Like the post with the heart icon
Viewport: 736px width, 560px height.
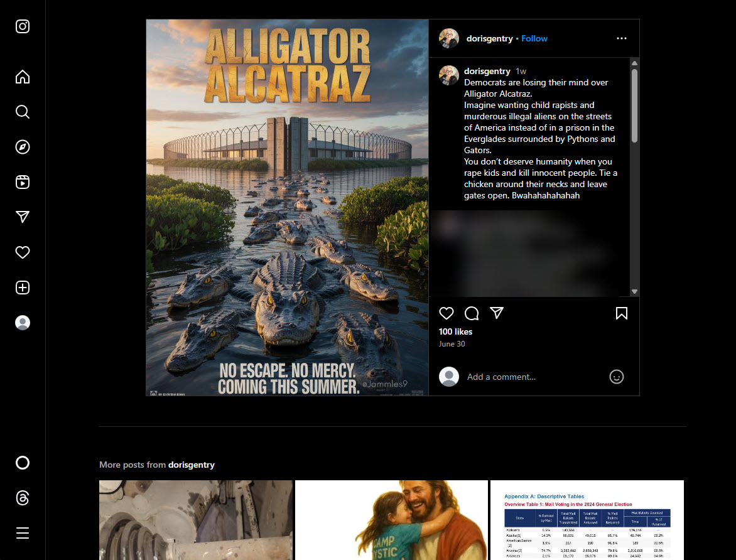click(446, 313)
